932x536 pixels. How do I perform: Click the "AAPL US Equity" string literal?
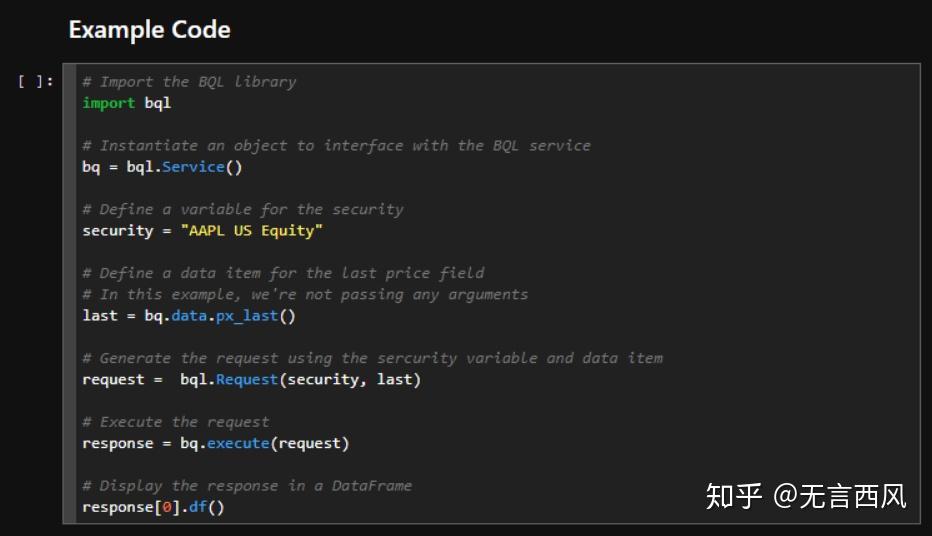click(252, 231)
